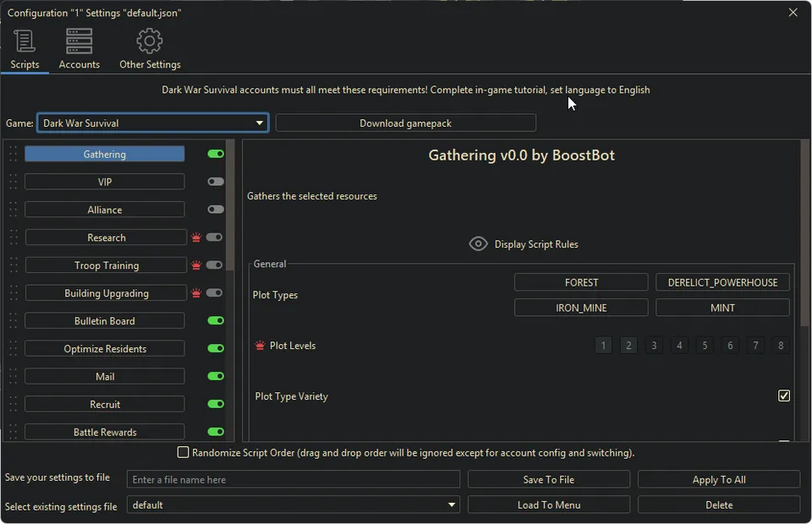Screen dimensions: 812x524
Task: Turn off the Mail script toggle
Action: 216,376
